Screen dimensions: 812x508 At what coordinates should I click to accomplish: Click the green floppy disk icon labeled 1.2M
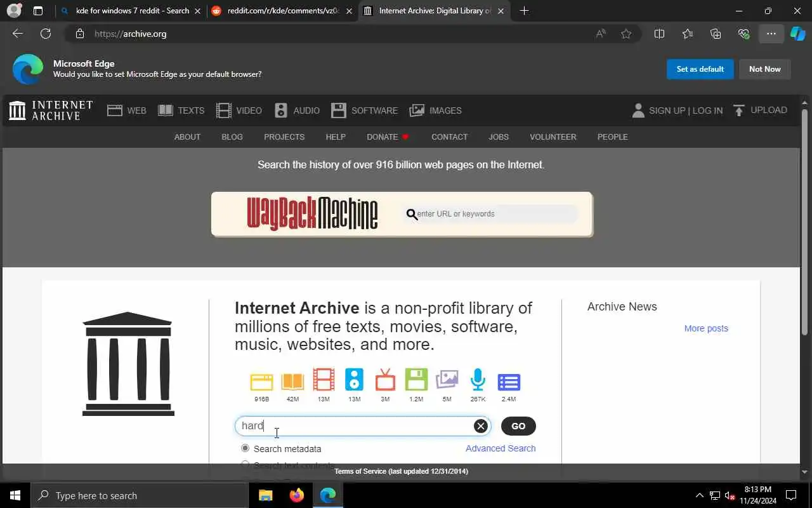pyautogui.click(x=416, y=380)
